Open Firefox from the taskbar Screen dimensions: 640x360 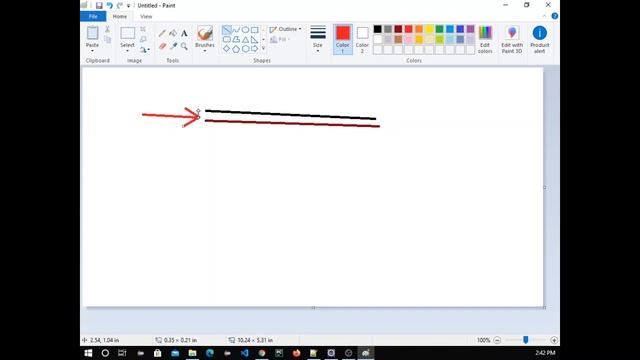click(x=296, y=353)
